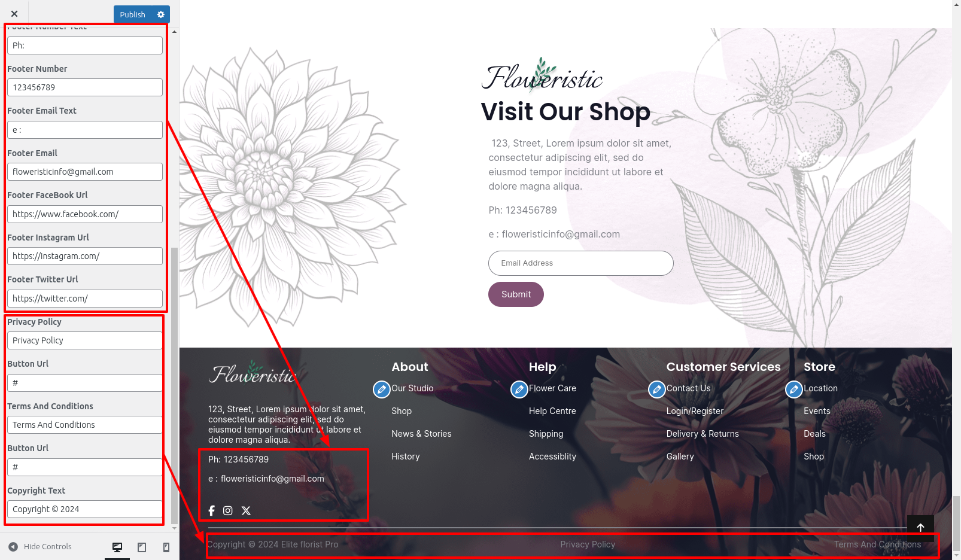Click the Publish button
The image size is (961, 560).
(x=132, y=14)
